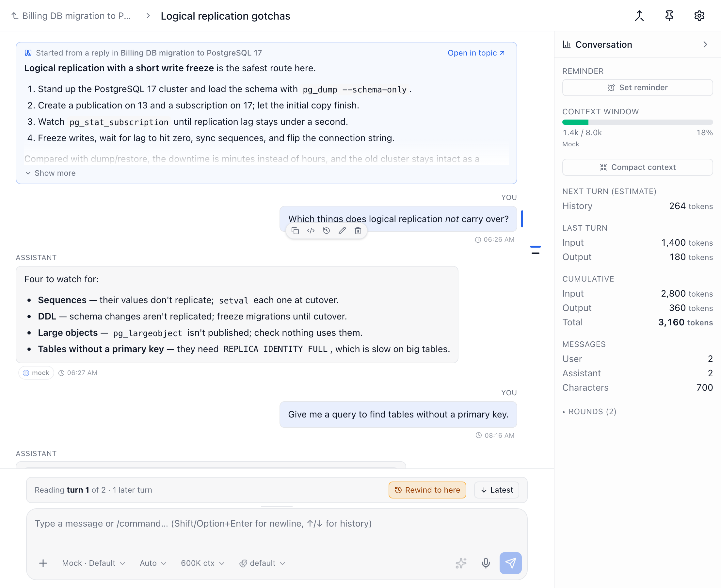Click the view source code icon on message toolbar
The image size is (721, 588).
[x=311, y=231]
